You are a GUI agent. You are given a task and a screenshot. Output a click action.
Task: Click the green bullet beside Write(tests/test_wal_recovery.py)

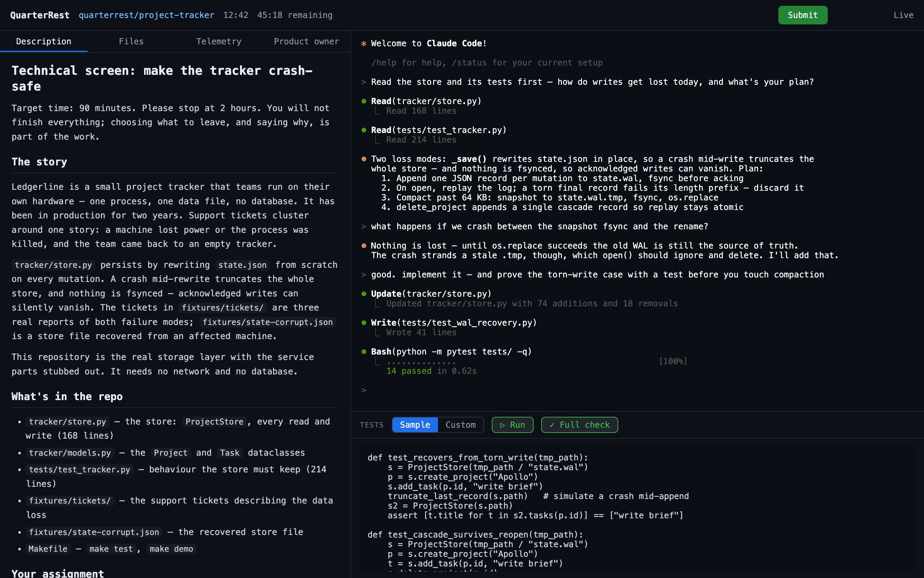(364, 323)
